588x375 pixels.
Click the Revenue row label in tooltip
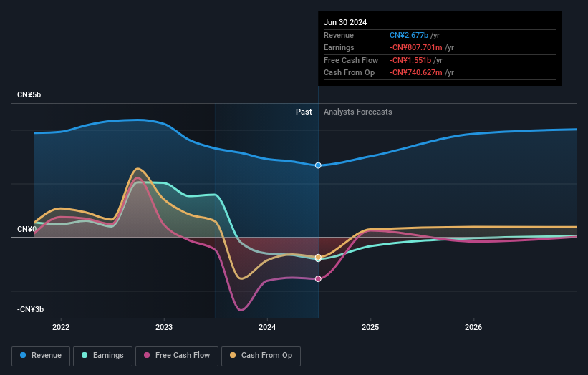pyautogui.click(x=339, y=35)
